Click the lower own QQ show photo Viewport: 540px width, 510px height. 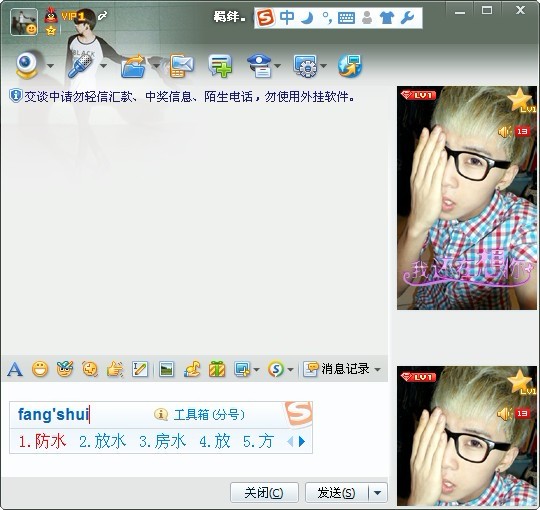[467, 436]
